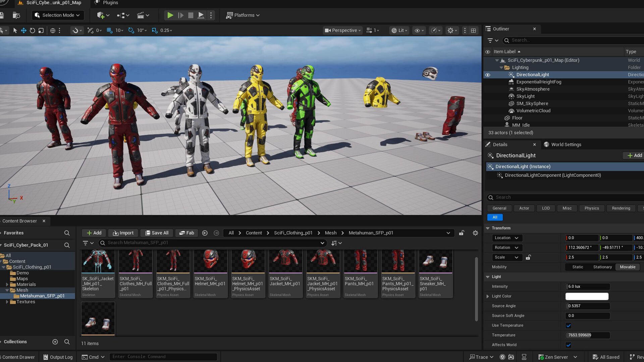Activate the translate move gizmo tool
Image resolution: width=644 pixels, height=362 pixels.
(x=23, y=30)
